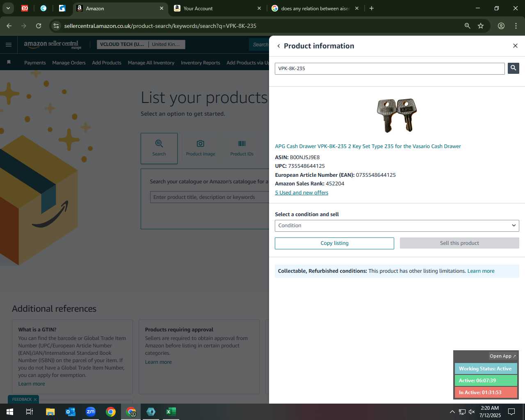Click the ASIN B00NJSJ9E8 text
Screen dimensions: 525x420
point(297,157)
